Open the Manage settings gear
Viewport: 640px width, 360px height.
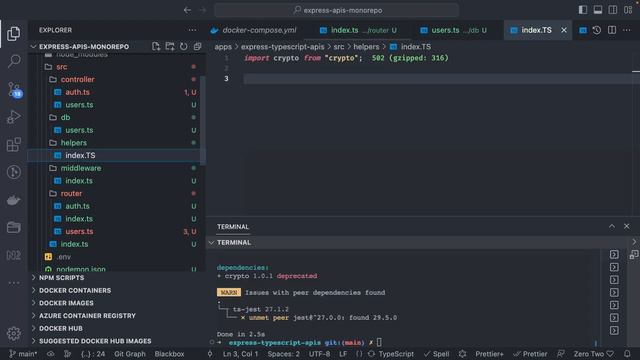[x=13, y=333]
